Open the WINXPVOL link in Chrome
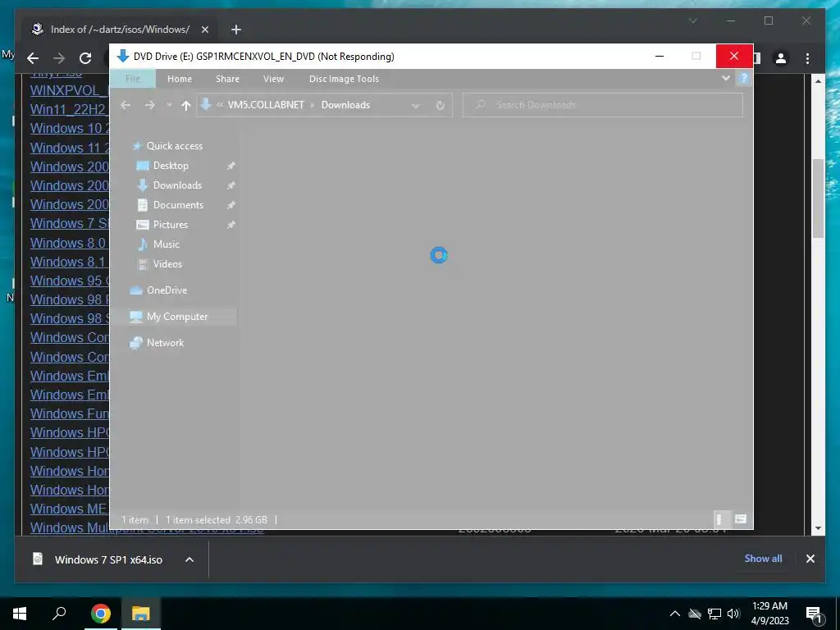Screen dimensions: 840x630 click(70, 90)
